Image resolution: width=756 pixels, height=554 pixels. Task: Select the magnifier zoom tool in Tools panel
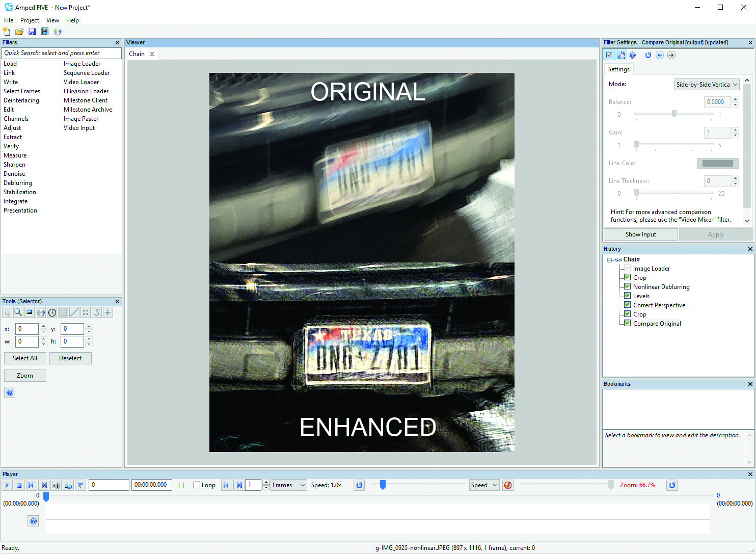(x=18, y=312)
